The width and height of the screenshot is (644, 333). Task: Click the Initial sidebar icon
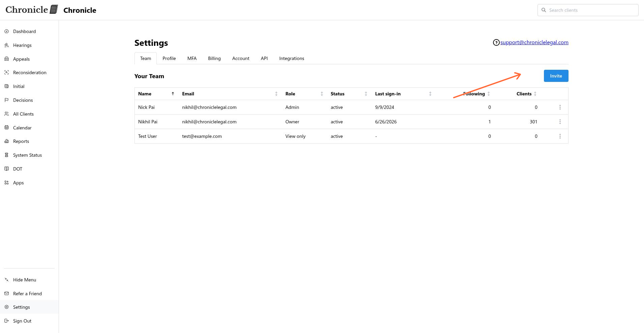[6, 86]
